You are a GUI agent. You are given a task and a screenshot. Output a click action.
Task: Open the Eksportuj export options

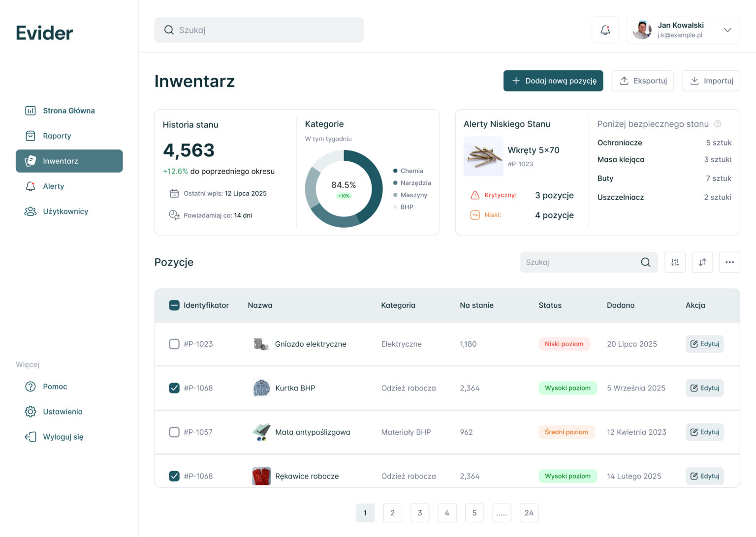[643, 81]
